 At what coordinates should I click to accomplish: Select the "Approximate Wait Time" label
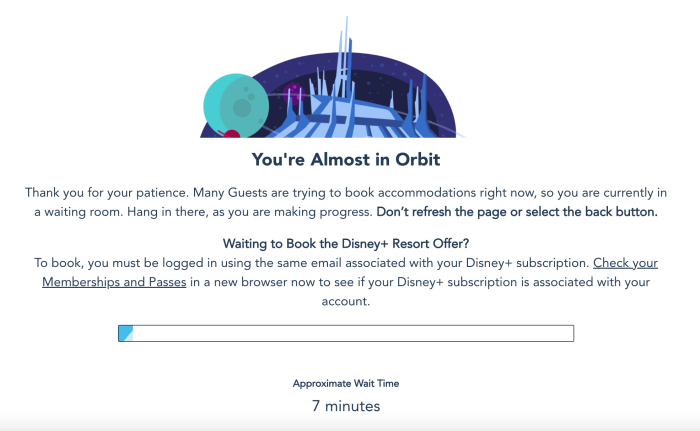(346, 384)
